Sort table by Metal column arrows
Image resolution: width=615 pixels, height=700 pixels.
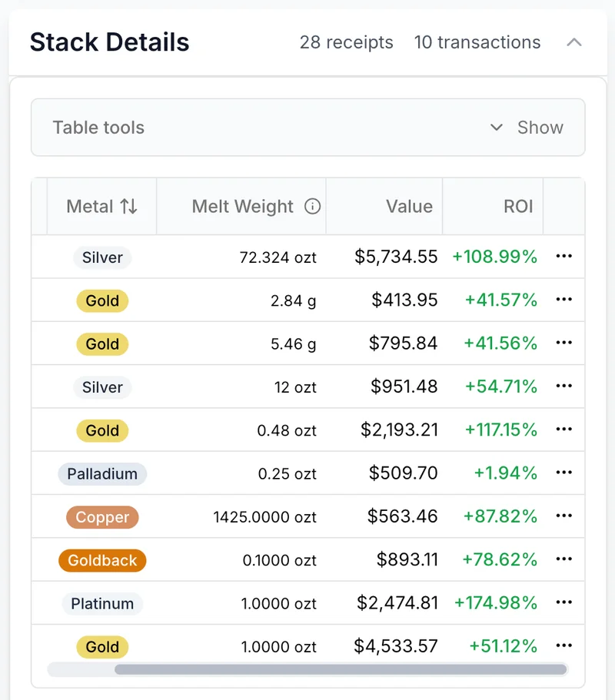coord(128,207)
